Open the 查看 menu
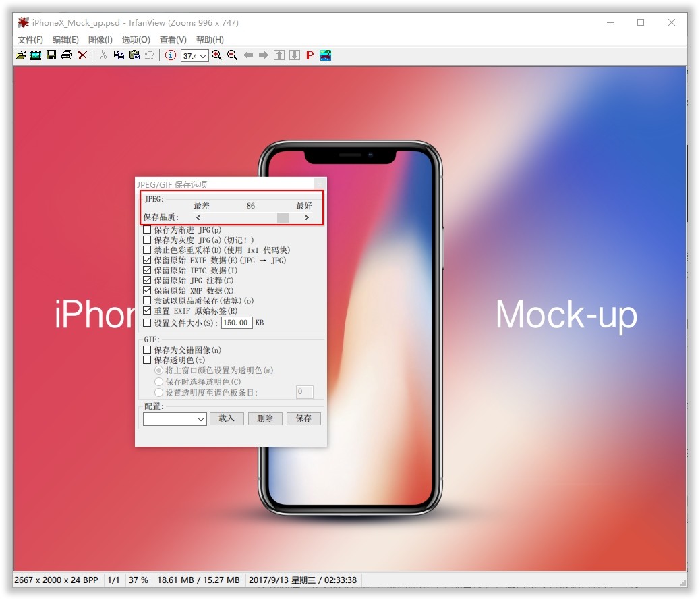 [173, 40]
